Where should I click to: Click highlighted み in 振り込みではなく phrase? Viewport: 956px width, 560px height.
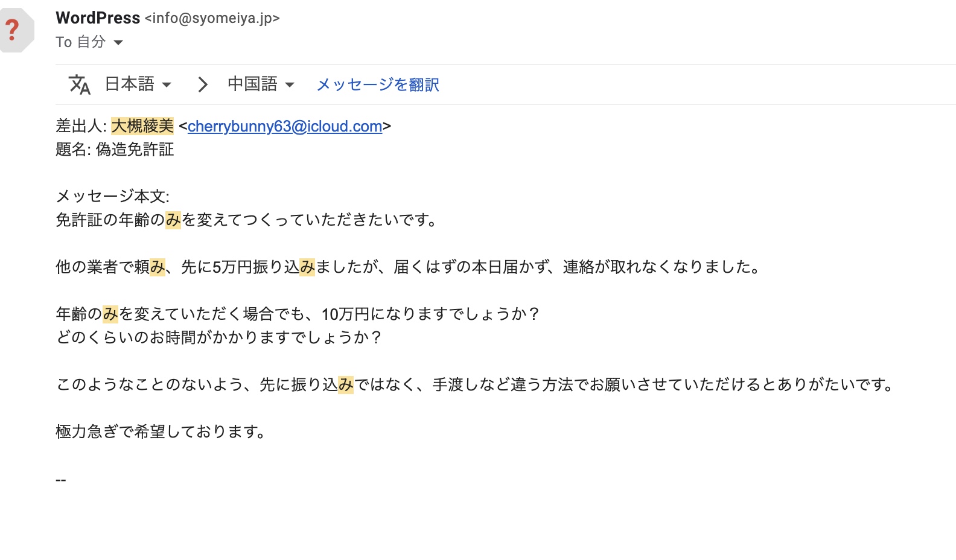point(346,384)
